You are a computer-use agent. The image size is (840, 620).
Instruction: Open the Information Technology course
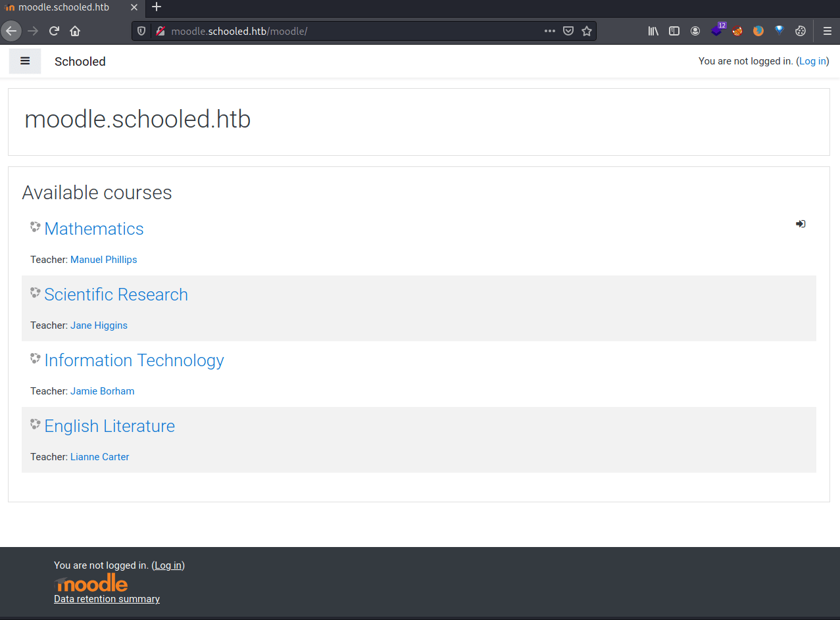[134, 360]
